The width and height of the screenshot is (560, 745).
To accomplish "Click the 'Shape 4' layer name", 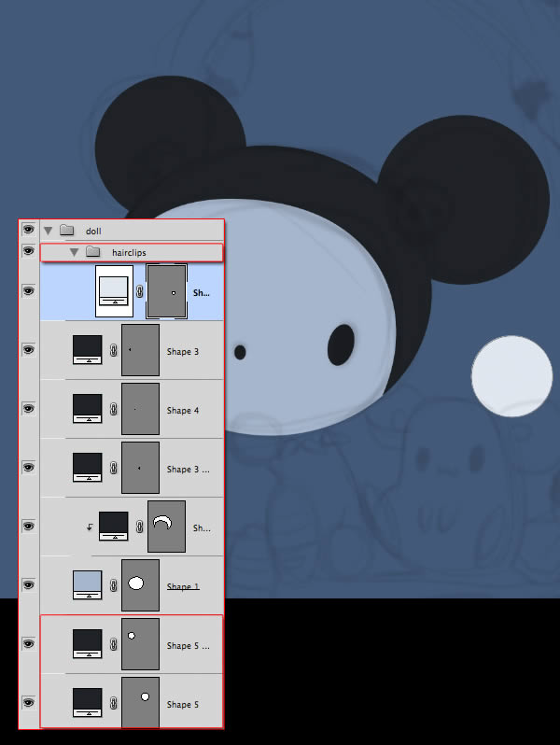I will point(183,411).
